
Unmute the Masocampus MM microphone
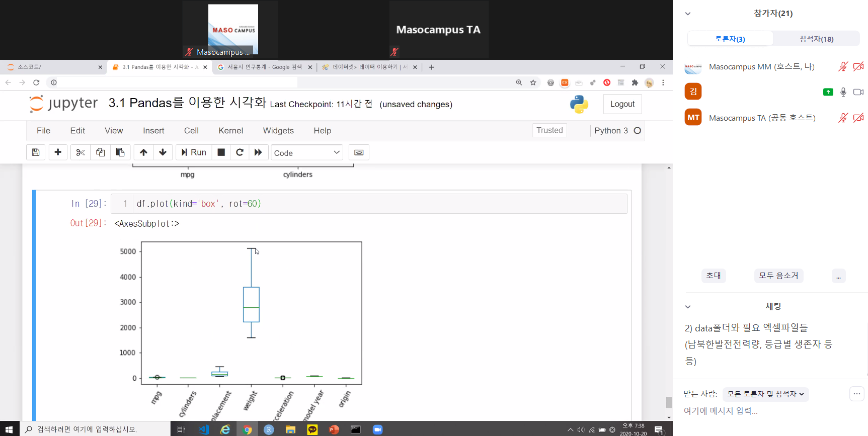click(843, 66)
